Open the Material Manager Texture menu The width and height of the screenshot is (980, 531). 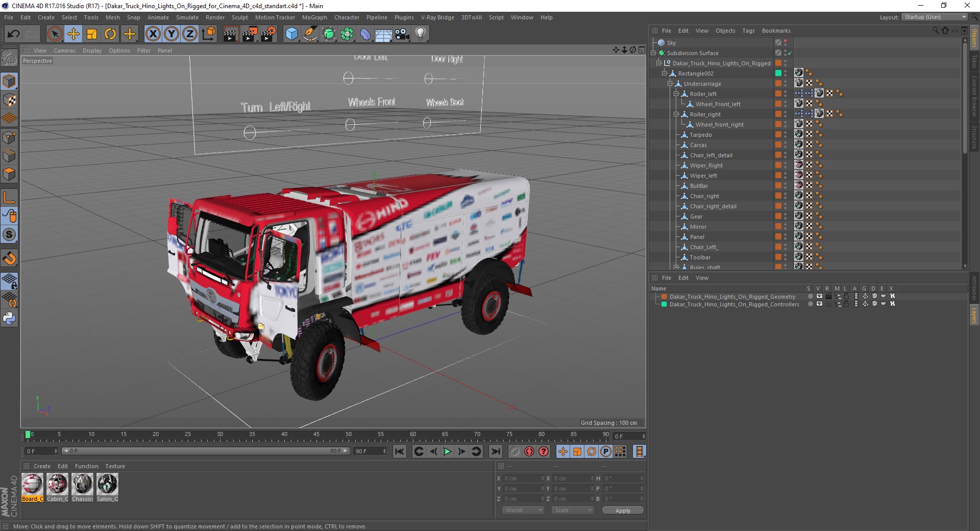point(115,466)
